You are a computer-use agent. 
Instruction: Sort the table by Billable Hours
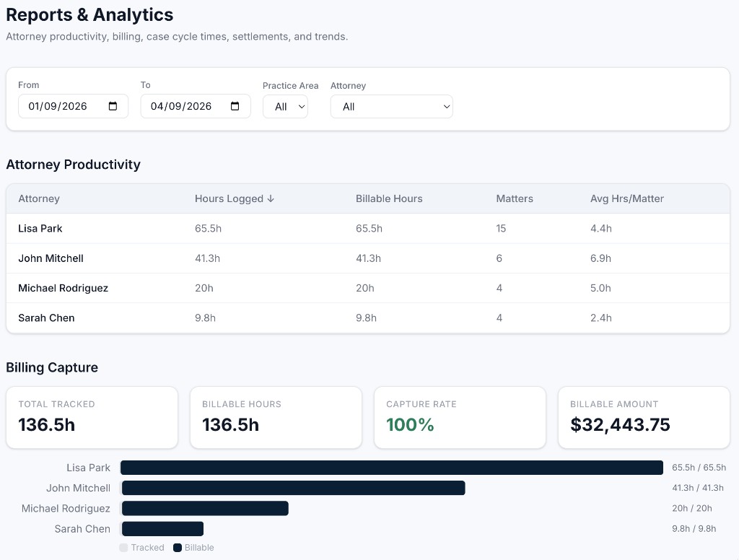(389, 198)
